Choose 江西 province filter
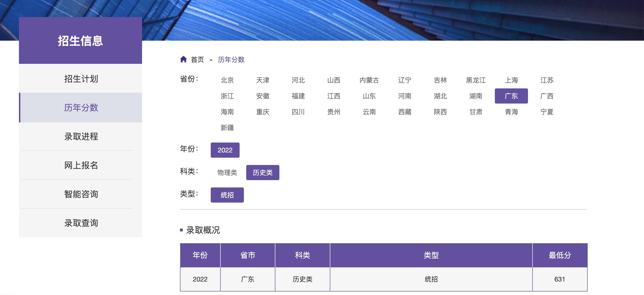The height and width of the screenshot is (295, 644). tap(334, 96)
